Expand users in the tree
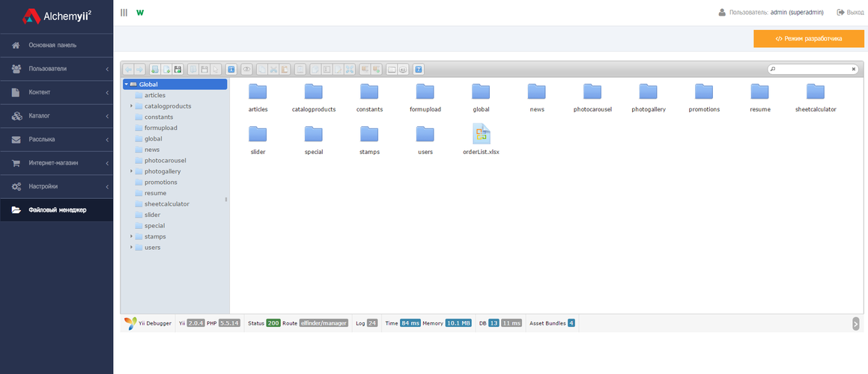The image size is (868, 374). (131, 248)
